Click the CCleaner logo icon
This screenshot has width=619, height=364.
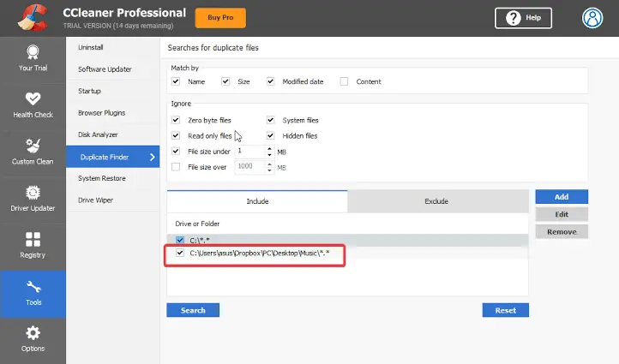tap(33, 18)
